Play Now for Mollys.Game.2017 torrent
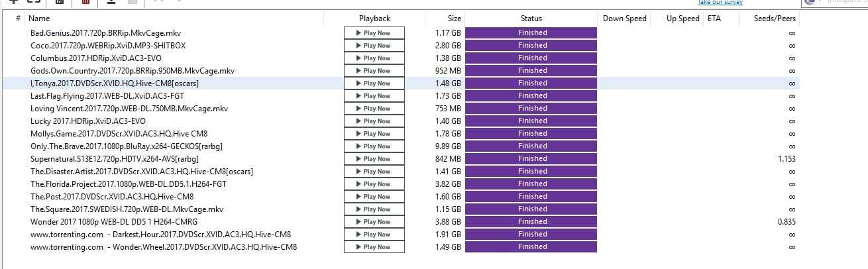The image size is (868, 269). 374,133
